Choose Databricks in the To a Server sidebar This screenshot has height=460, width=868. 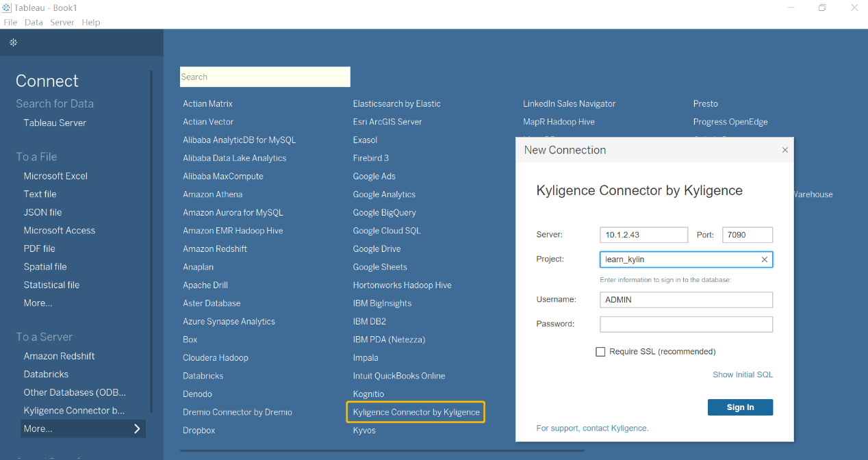[x=46, y=374]
